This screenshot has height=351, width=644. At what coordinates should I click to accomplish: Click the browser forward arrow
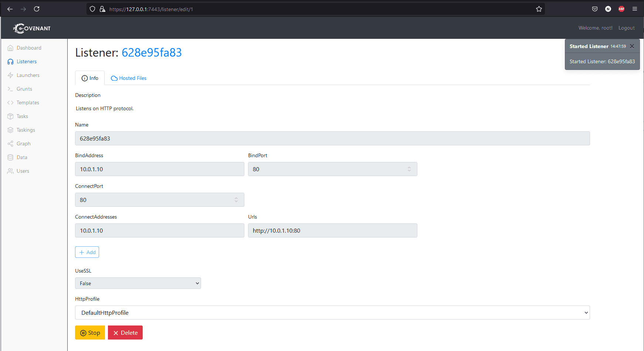(x=23, y=9)
